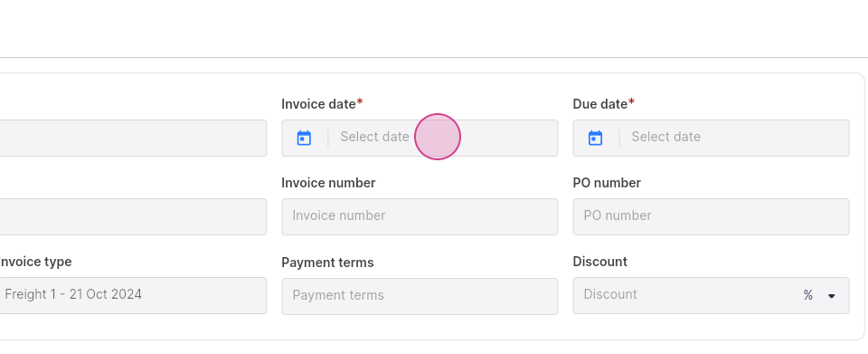Focus the Invoice number input
The height and width of the screenshot is (354, 868).
click(420, 216)
